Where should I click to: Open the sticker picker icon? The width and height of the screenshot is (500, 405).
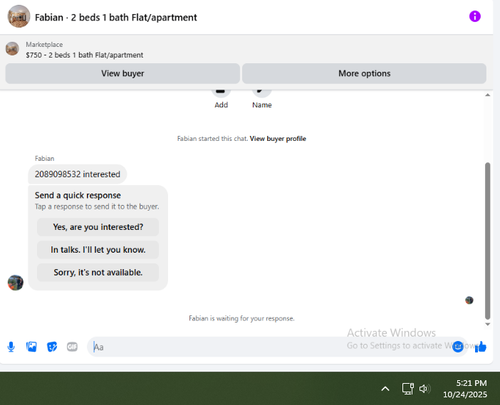tap(52, 347)
